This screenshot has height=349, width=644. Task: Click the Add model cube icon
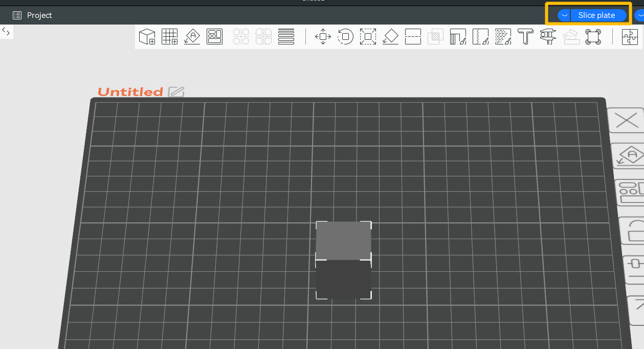click(147, 37)
